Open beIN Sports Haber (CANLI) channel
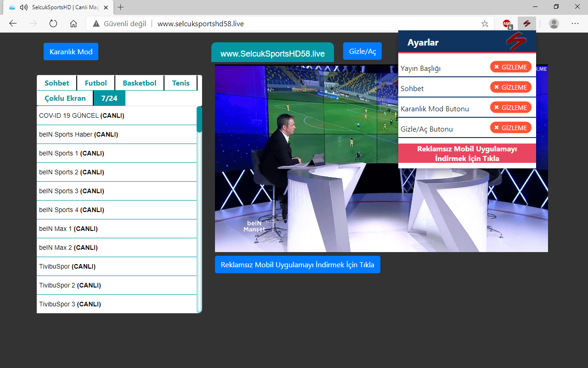 (117, 134)
